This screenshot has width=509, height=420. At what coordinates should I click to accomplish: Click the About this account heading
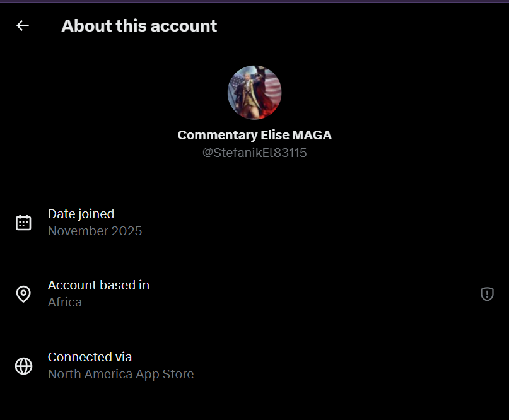(x=139, y=26)
